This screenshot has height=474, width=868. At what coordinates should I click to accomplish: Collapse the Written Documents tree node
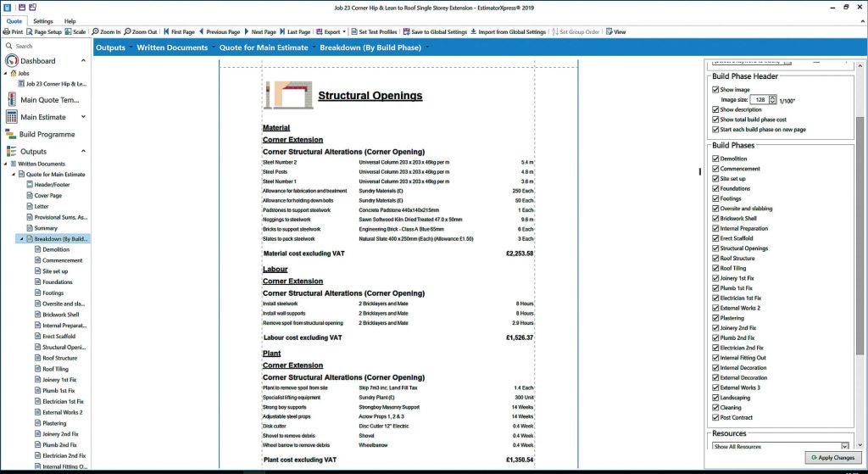[x=6, y=164]
